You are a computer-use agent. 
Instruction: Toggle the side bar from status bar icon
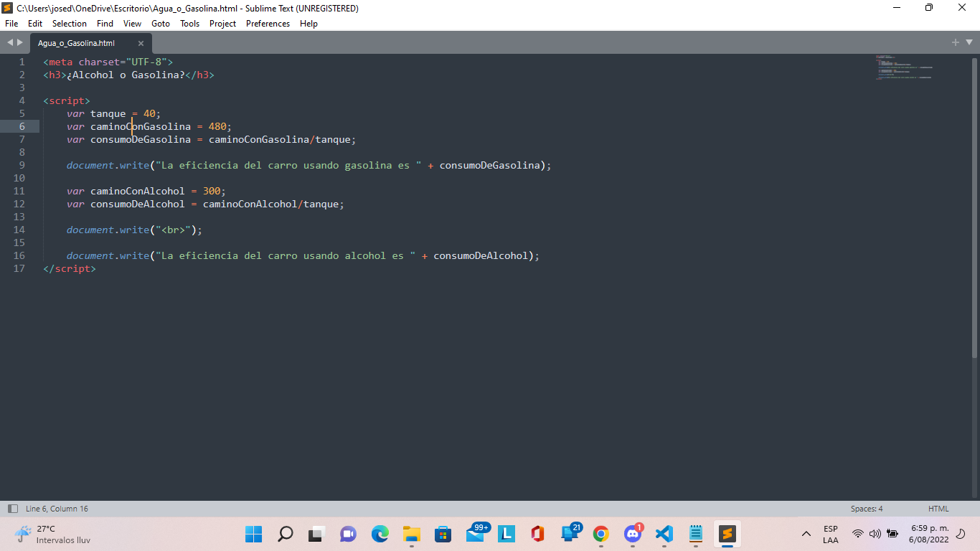(x=13, y=509)
